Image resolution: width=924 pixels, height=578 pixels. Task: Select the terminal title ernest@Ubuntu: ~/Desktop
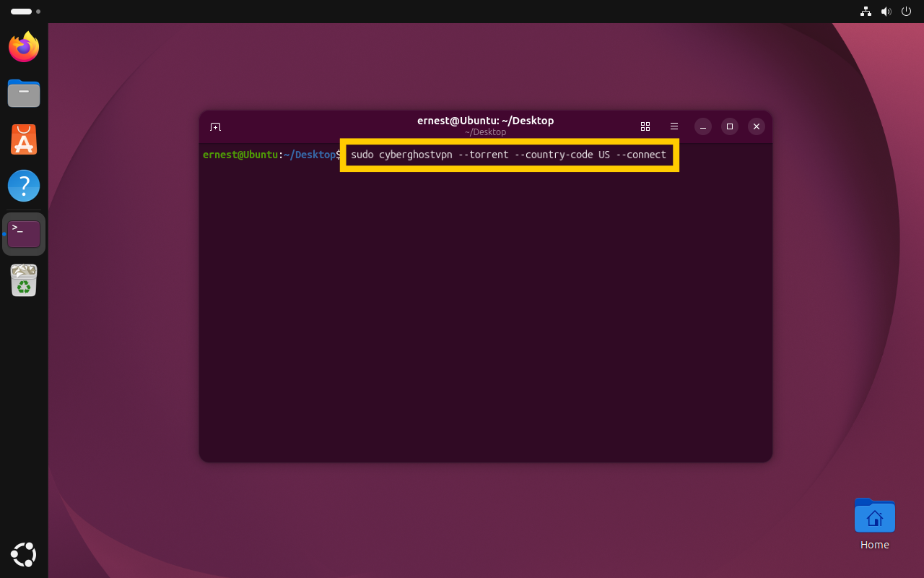(x=485, y=121)
